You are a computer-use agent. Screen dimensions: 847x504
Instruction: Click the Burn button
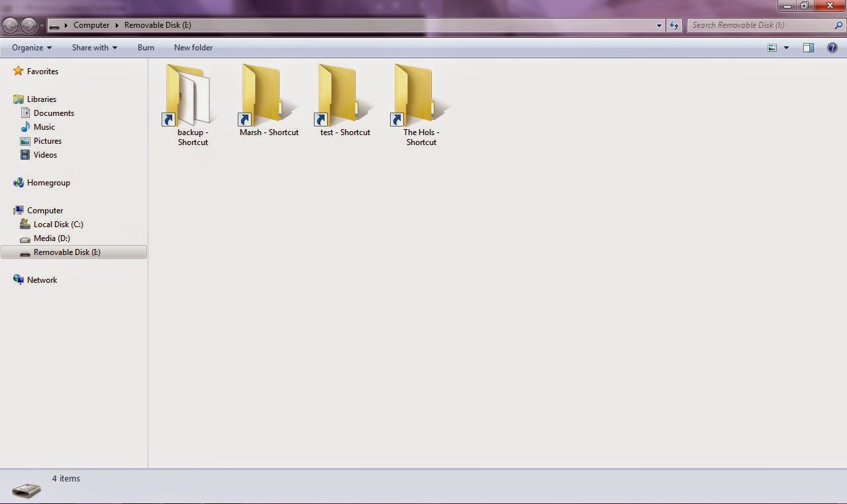click(x=146, y=47)
